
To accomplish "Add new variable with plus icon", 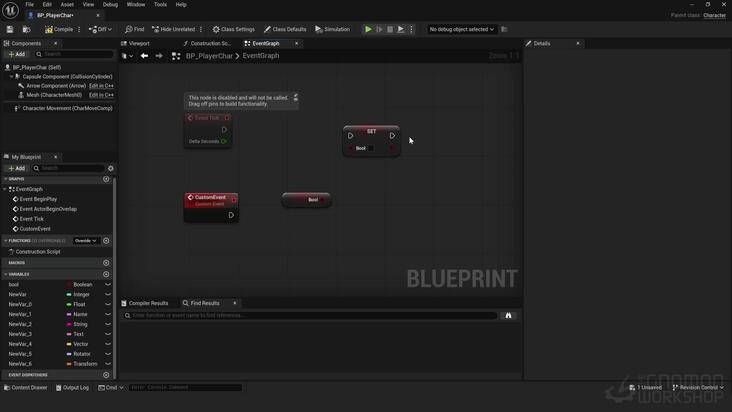I will tap(106, 274).
